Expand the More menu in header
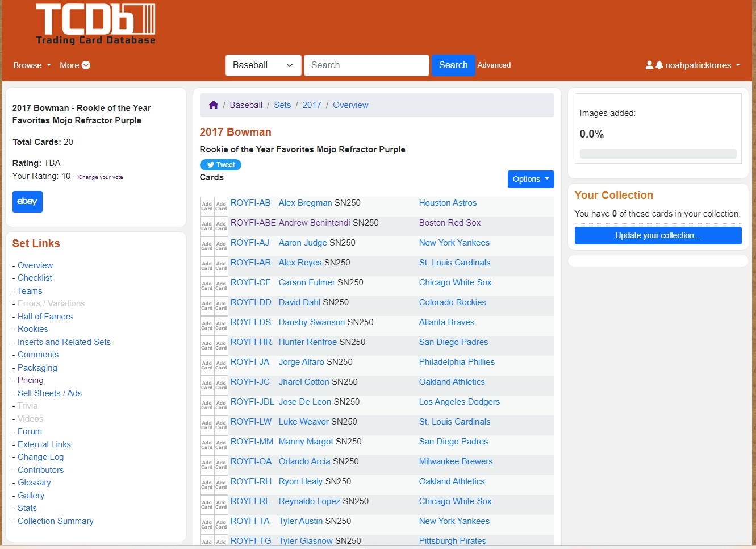The image size is (756, 549). click(75, 65)
